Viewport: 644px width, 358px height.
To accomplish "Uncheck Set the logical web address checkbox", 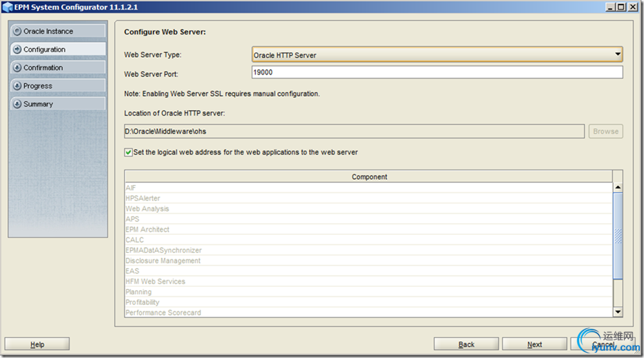I will click(x=129, y=152).
